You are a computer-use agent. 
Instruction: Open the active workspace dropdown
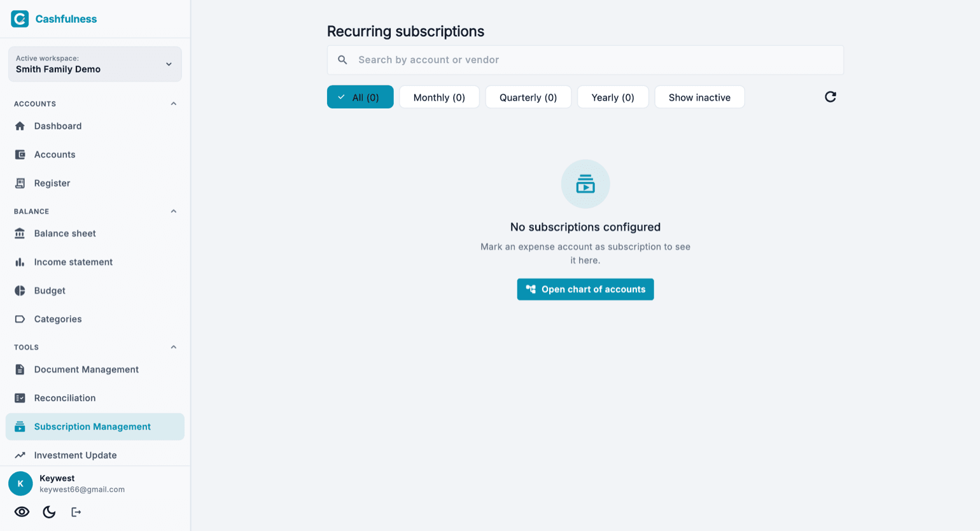pos(95,64)
